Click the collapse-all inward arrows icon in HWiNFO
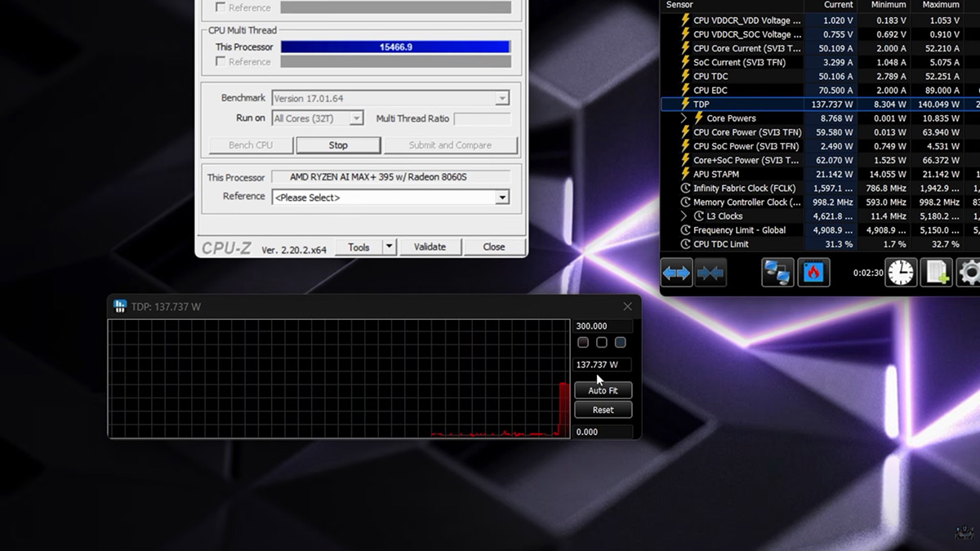The height and width of the screenshot is (551, 980). [x=710, y=273]
